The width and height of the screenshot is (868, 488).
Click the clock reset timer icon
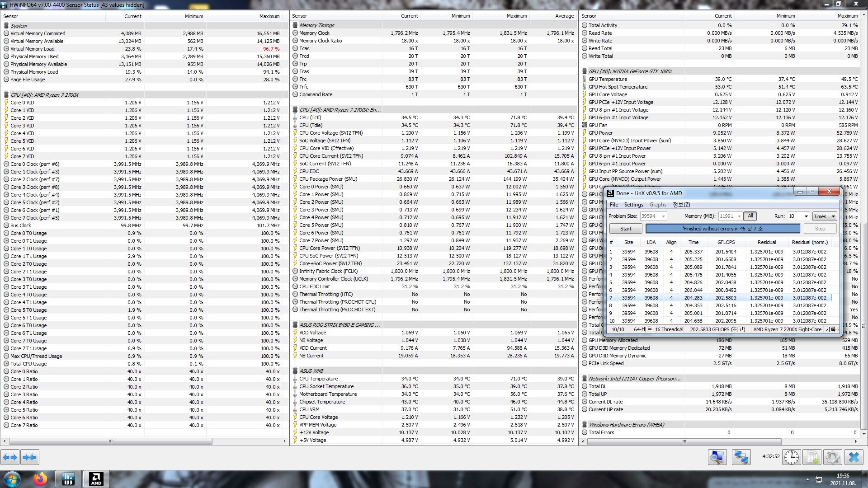click(792, 457)
